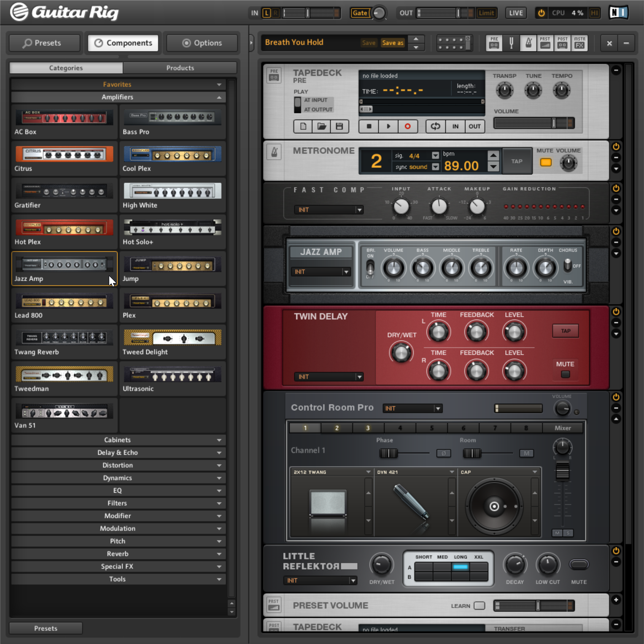644x644 pixels.
Task: Expand the Reverb category
Action: point(118,554)
